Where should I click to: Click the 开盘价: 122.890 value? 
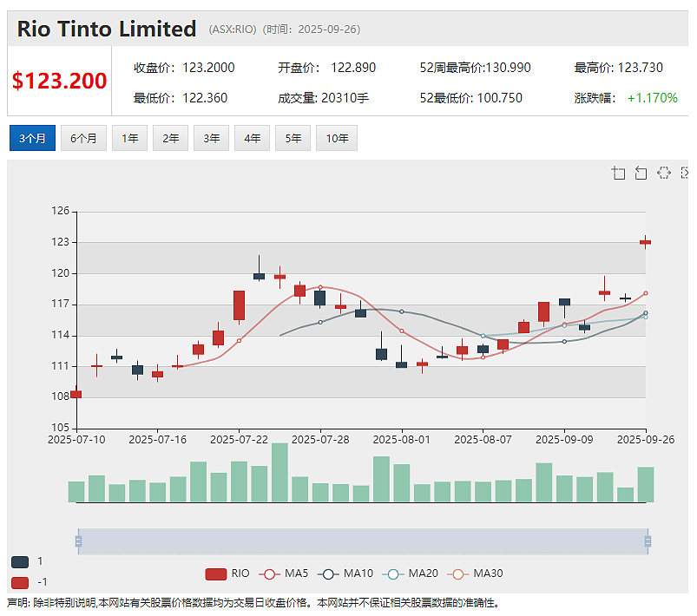pos(326,68)
